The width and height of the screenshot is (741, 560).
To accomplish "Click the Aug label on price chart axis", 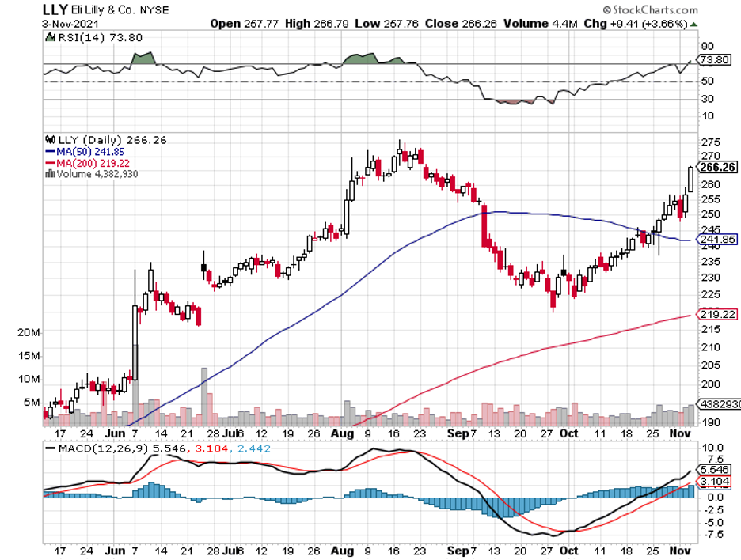I will pyautogui.click(x=342, y=434).
